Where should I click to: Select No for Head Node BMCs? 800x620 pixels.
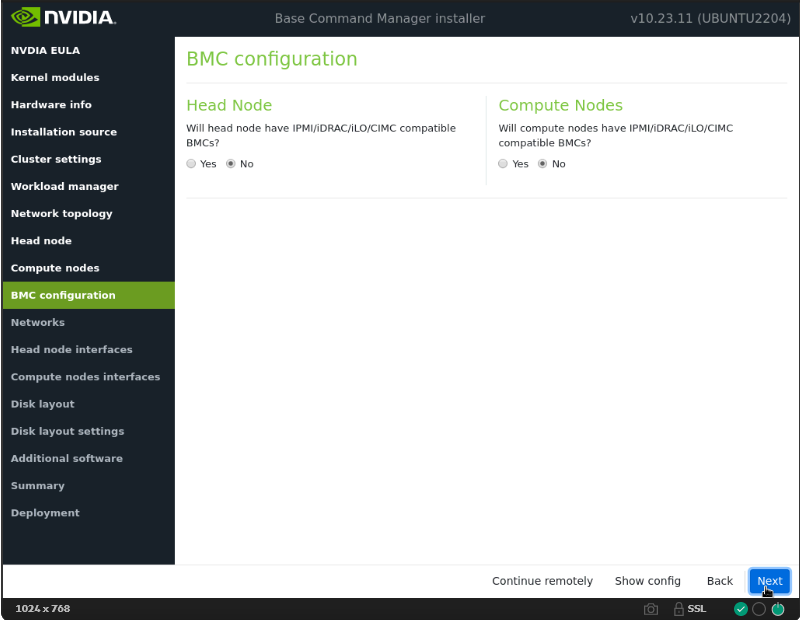(x=231, y=164)
